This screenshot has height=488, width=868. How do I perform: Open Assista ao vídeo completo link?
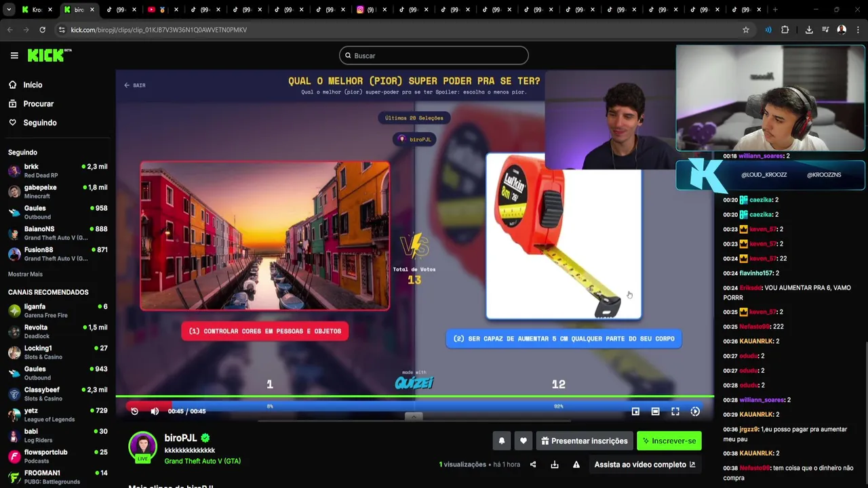(x=645, y=464)
